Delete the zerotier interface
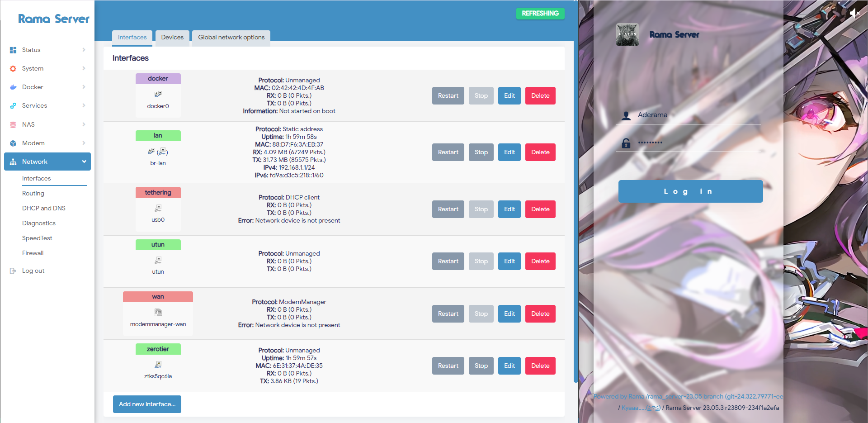 coord(540,366)
